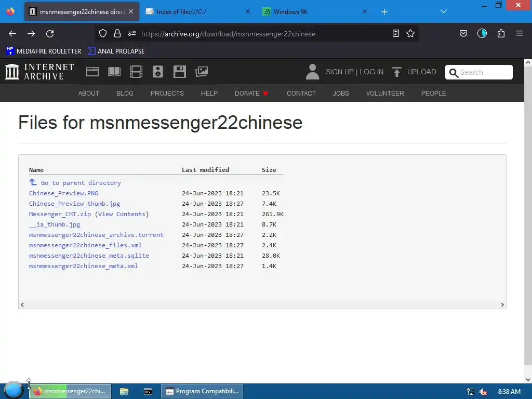This screenshot has height=399, width=532.
Task: Close the Index of file:///C:/ tab
Action: point(248,11)
